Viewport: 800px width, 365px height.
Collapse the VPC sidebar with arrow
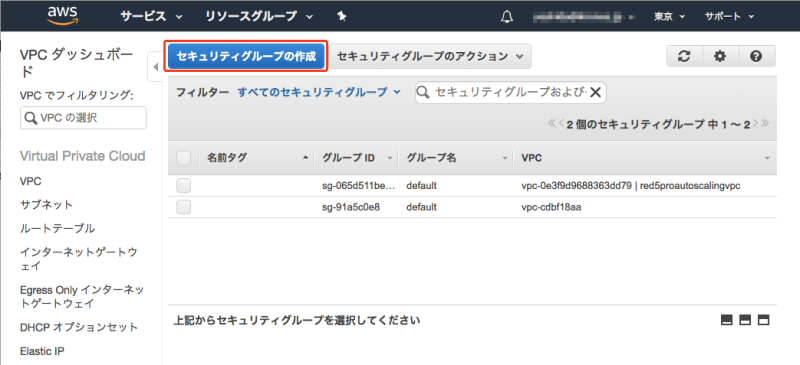[x=156, y=67]
